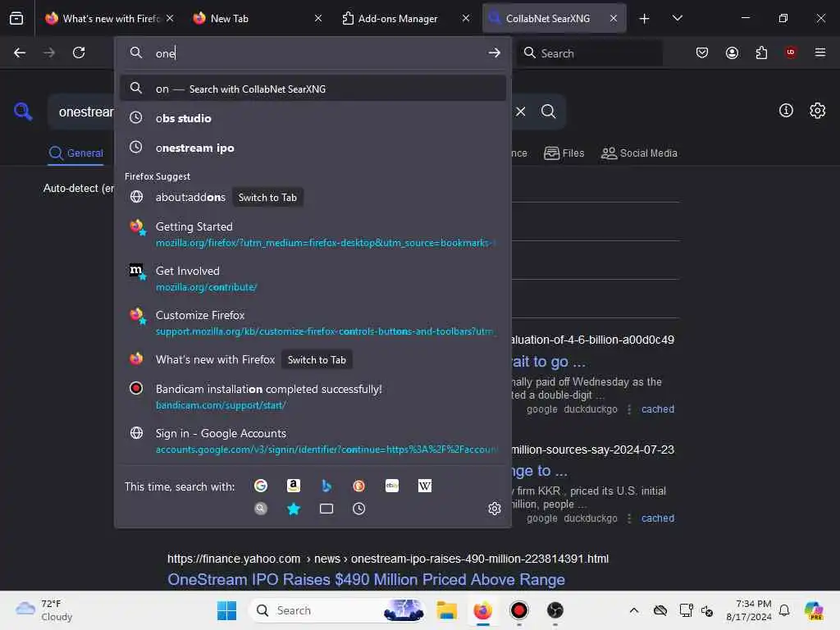The height and width of the screenshot is (630, 840).
Task: Click the Windows taskbar Search box
Action: 337,610
